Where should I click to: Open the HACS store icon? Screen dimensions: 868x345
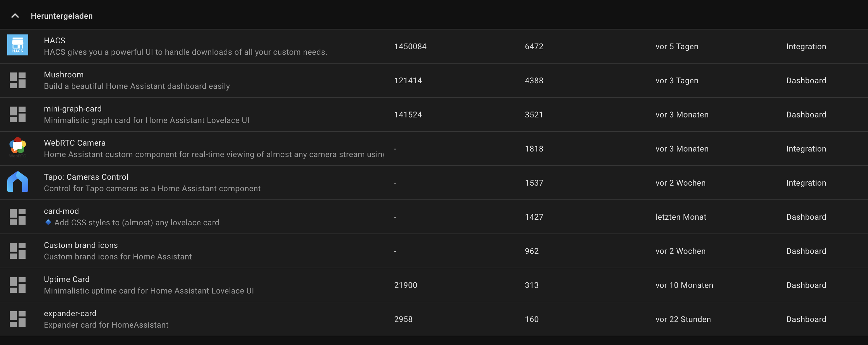(x=17, y=45)
